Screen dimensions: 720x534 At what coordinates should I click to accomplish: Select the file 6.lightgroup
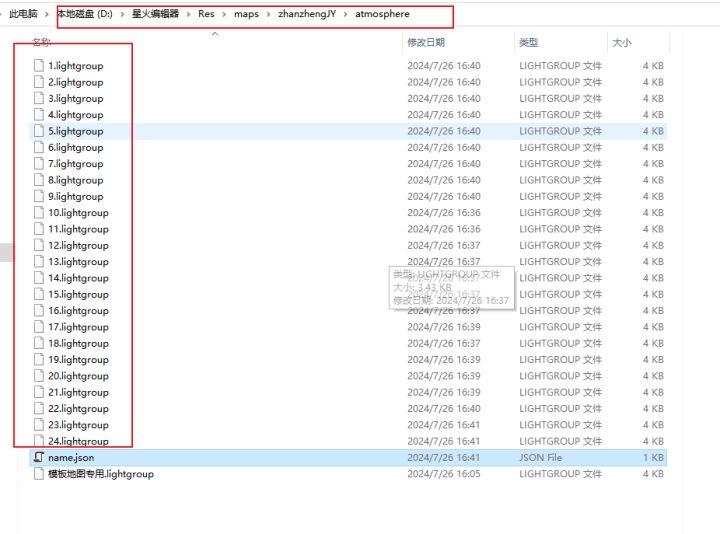(76, 147)
